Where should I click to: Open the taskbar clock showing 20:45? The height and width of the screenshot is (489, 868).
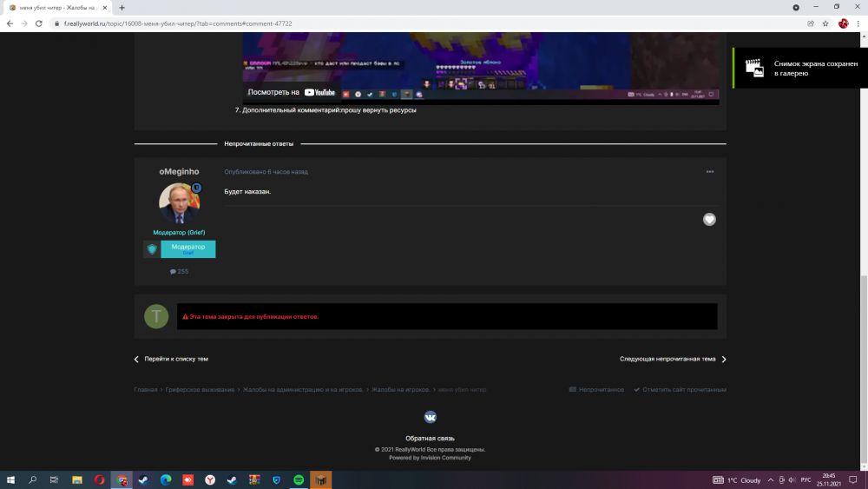[829, 479]
